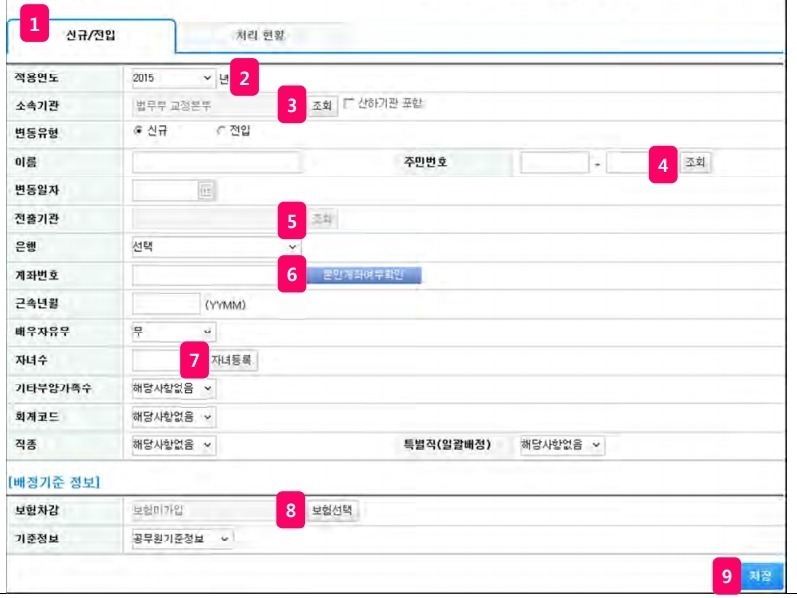The image size is (797, 598).
Task: Open the 은행 선택 dropdown
Action: 216,247
